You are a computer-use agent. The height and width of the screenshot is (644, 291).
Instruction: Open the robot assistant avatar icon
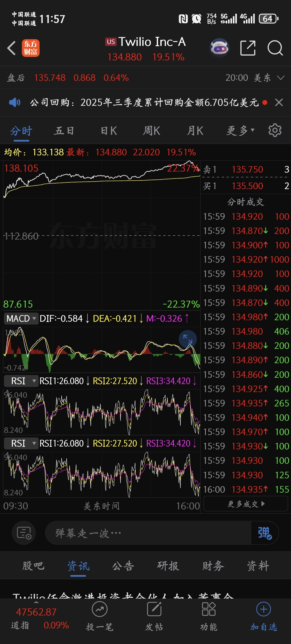[x=219, y=48]
